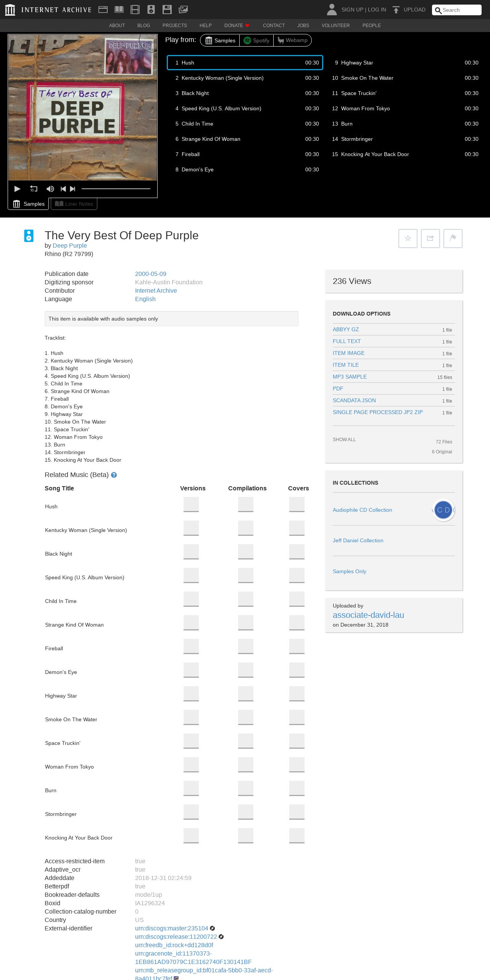490x980 pixels.
Task: Open the Jeff Daniel Collection link
Action: pos(358,540)
